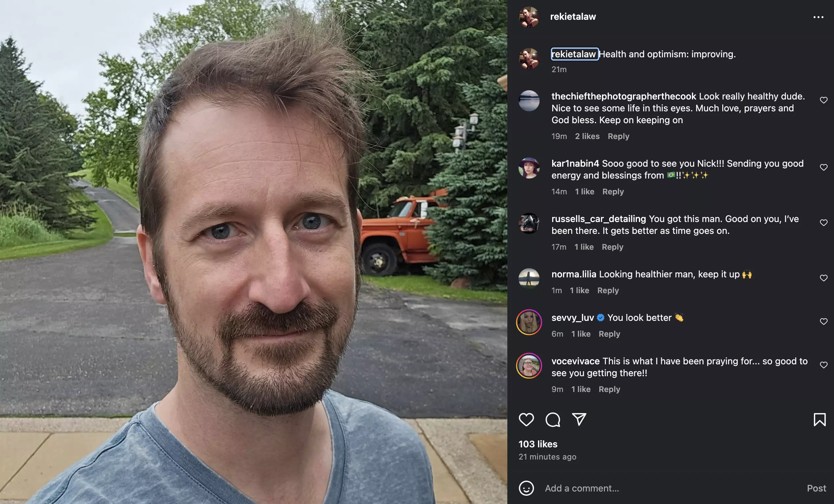Screen dimensions: 834x504
Task: Reply to sevvy_luv's comment
Action: pyautogui.click(x=609, y=334)
